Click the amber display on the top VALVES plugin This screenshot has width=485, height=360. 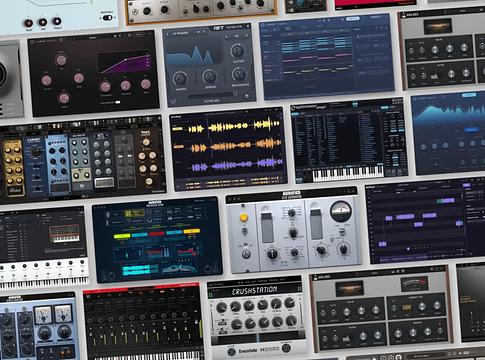(438, 26)
